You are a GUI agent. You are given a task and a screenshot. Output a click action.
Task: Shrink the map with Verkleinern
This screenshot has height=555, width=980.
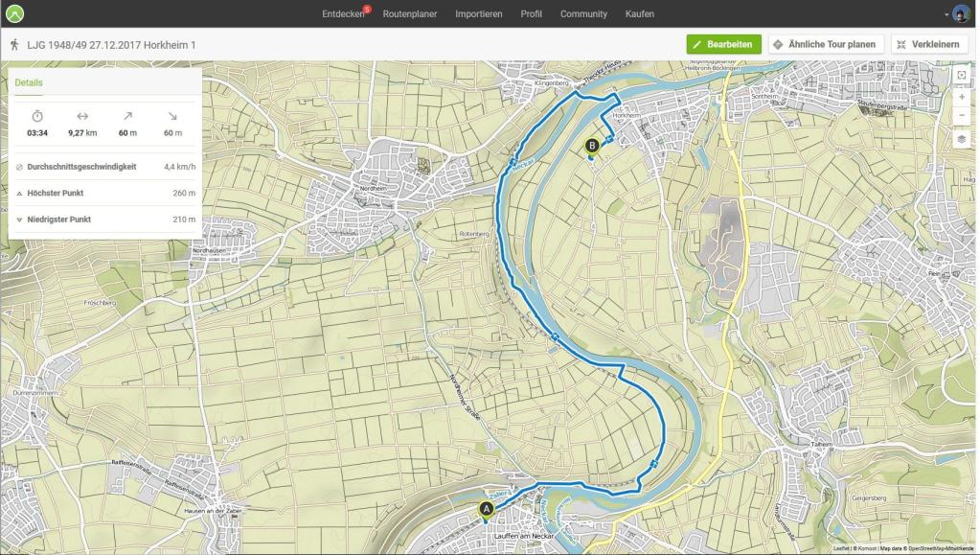pos(929,44)
